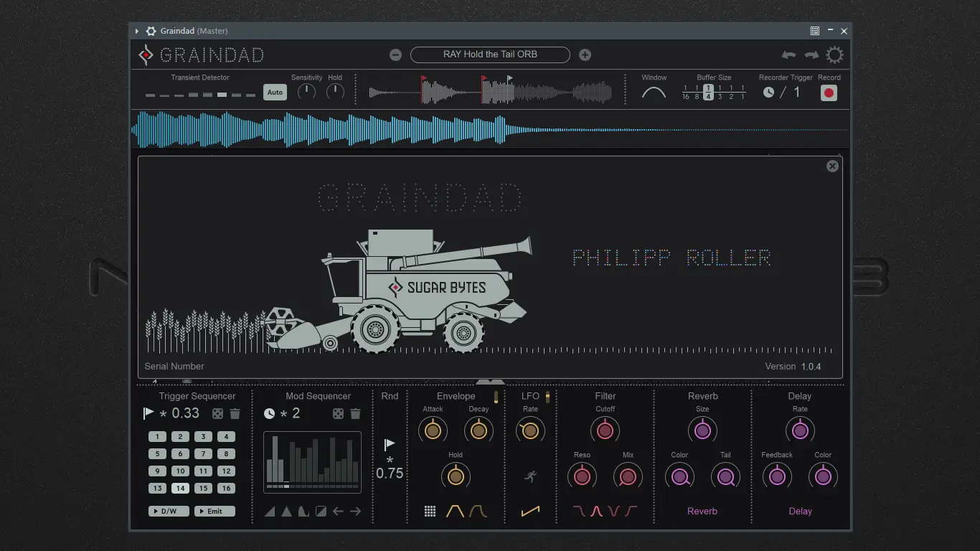Click the Record button

[829, 93]
